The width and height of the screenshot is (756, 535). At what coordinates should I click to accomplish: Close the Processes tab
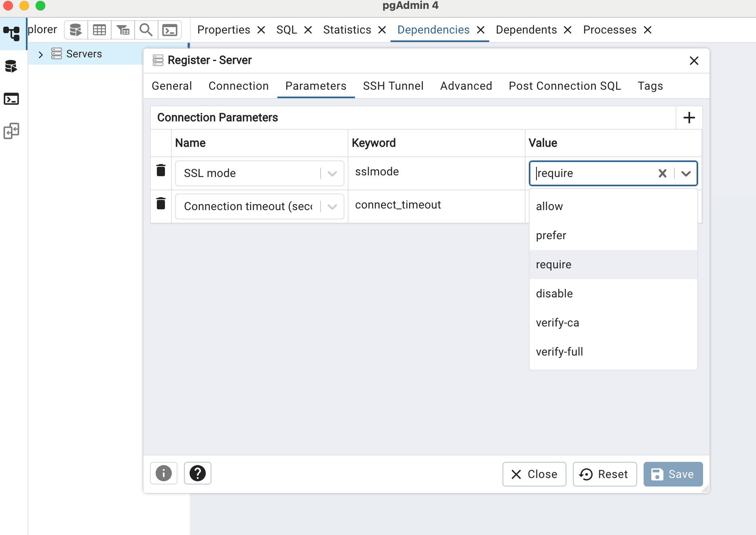pyautogui.click(x=648, y=30)
